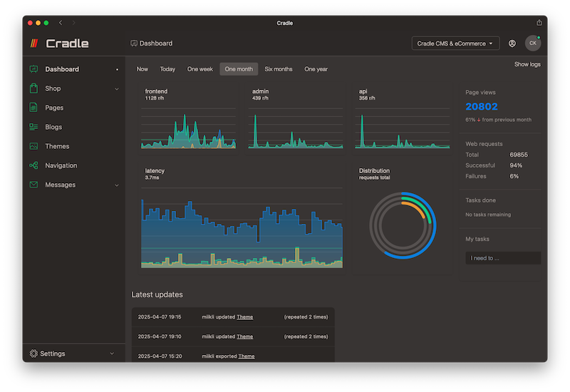
Task: Open the user account icon in header
Action: (512, 43)
